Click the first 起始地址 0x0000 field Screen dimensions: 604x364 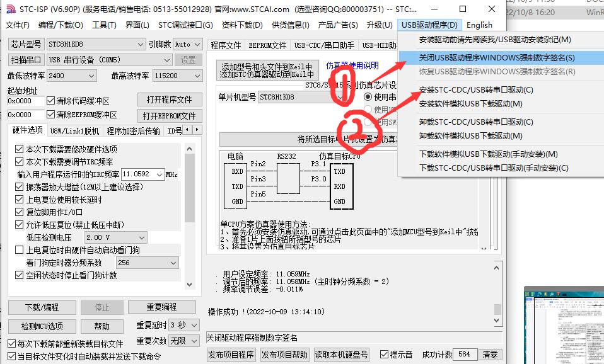point(25,101)
